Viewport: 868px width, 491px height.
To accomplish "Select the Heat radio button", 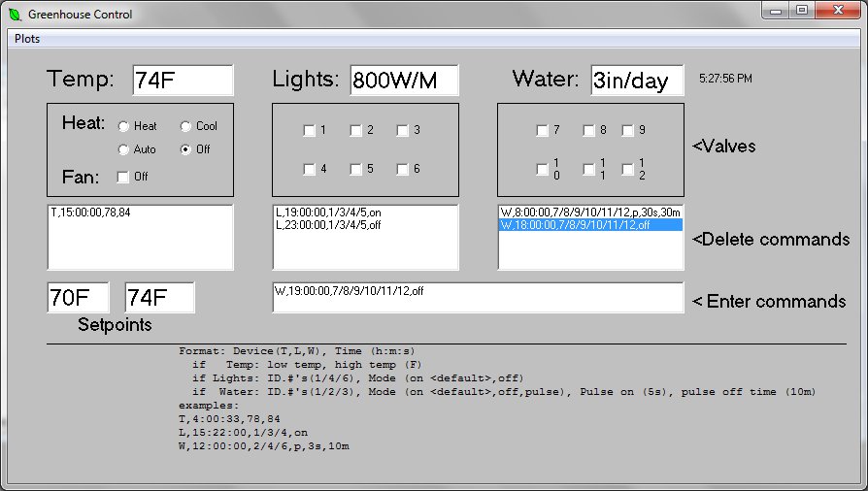I will coord(123,126).
